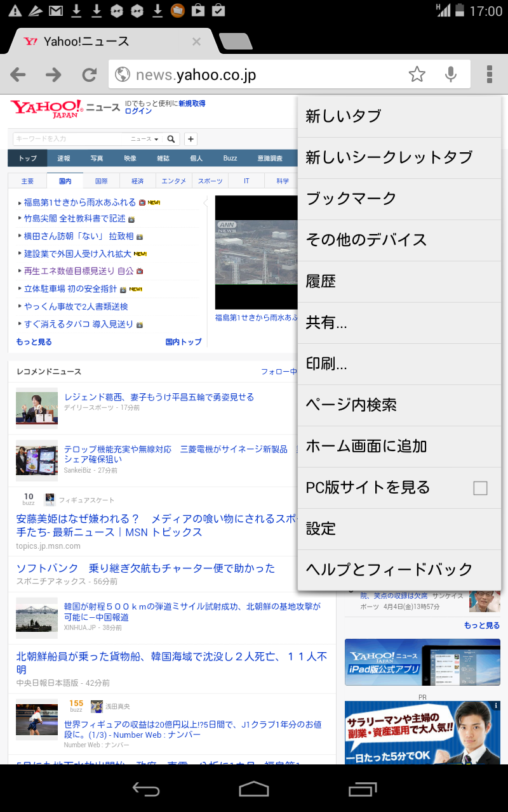This screenshot has width=508, height=812.
Task: Open 設定 from the menu
Action: (x=399, y=529)
